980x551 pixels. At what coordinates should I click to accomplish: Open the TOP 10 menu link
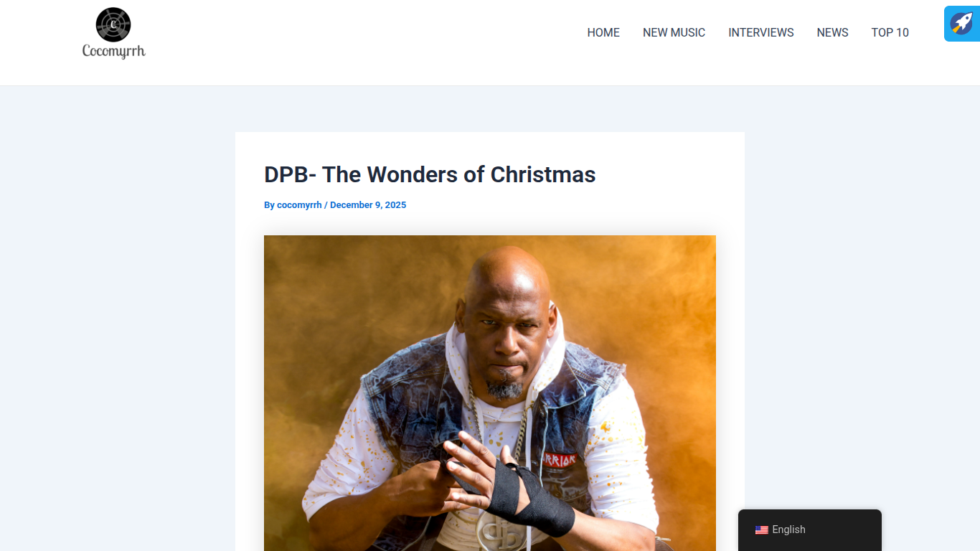pyautogui.click(x=890, y=32)
